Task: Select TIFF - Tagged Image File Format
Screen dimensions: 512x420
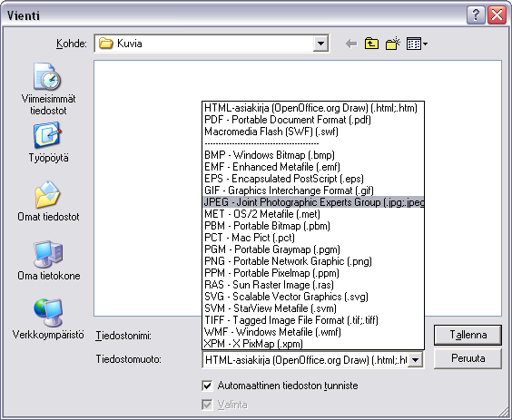Action: click(313, 320)
